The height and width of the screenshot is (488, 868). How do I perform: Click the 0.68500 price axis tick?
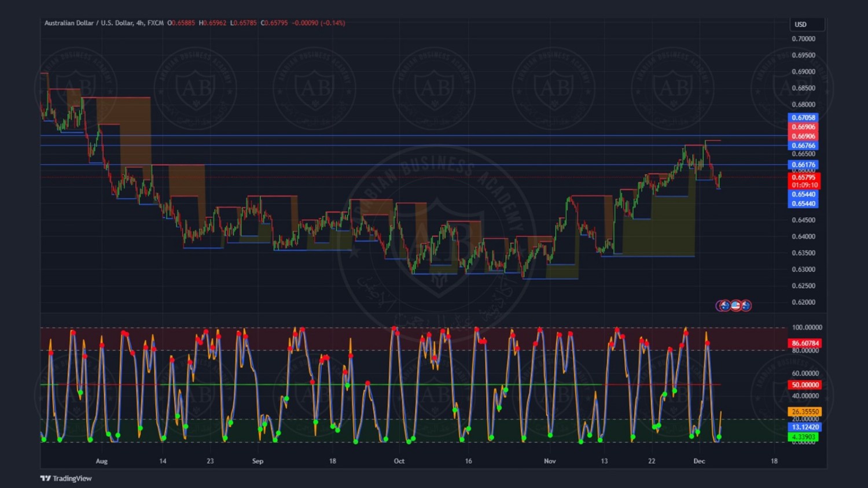pos(803,88)
